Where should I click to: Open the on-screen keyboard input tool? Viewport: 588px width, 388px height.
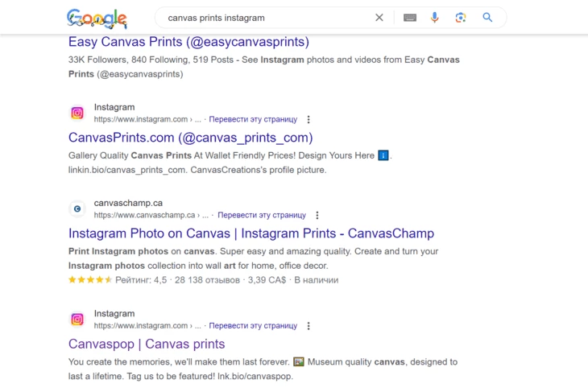410,18
